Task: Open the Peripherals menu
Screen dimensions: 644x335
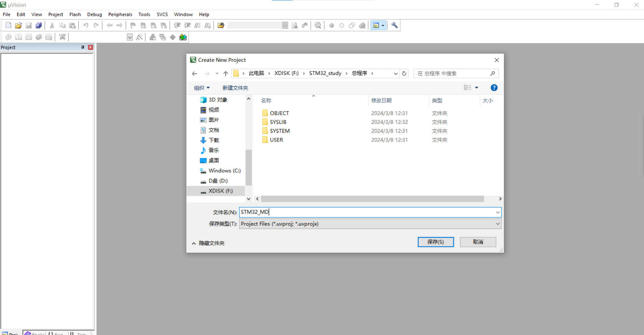Action: [x=120, y=15]
